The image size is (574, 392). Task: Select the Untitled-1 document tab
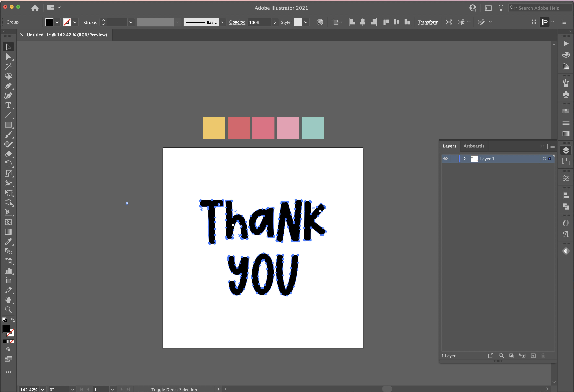tap(67, 35)
